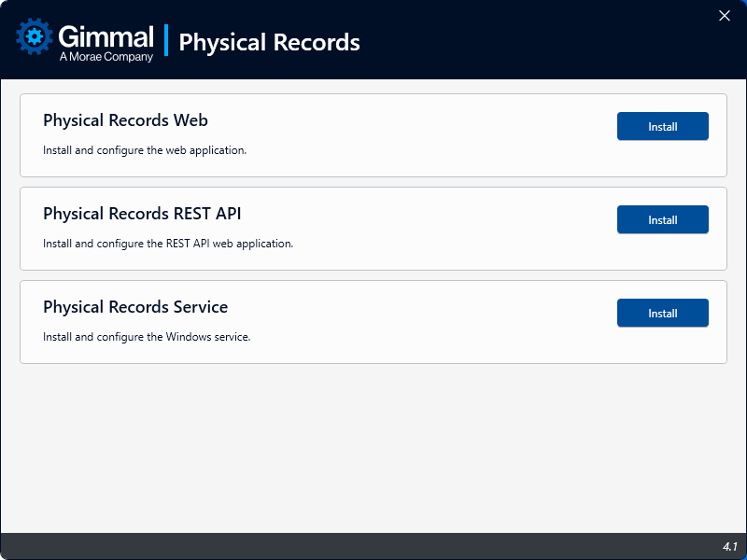Click the 4.1 version number
This screenshot has height=560, width=747.
click(729, 546)
